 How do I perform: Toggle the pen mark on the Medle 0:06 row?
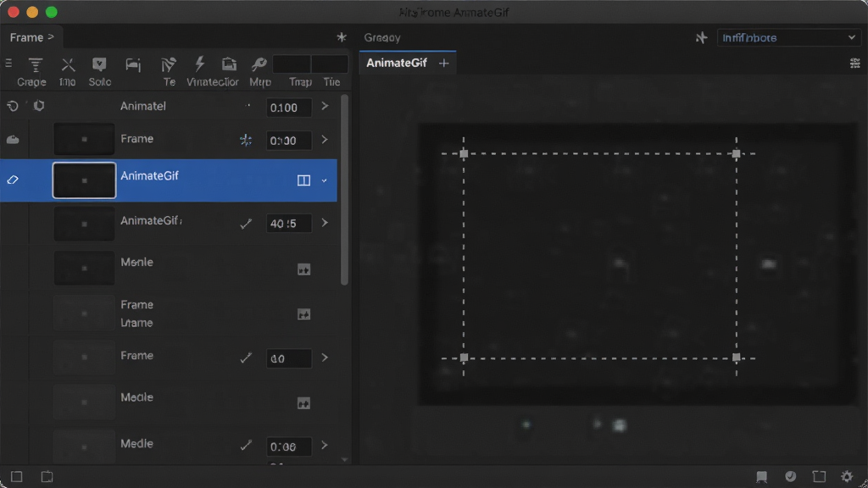click(x=246, y=446)
